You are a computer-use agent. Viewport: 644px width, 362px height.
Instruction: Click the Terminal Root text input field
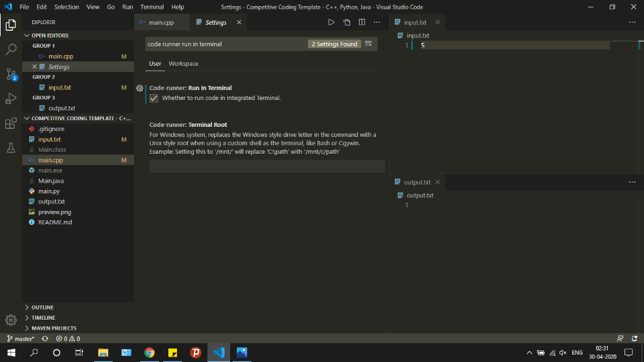[x=267, y=167]
